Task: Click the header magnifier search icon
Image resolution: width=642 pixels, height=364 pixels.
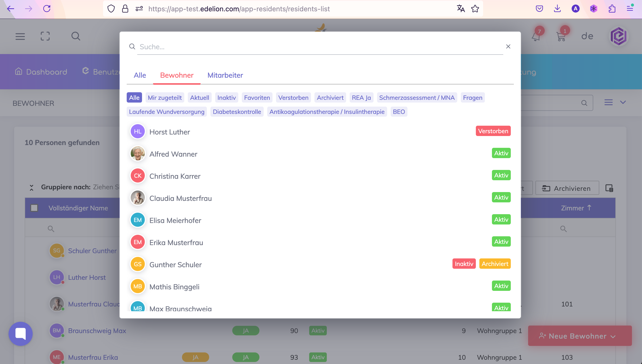Action: pos(76,36)
